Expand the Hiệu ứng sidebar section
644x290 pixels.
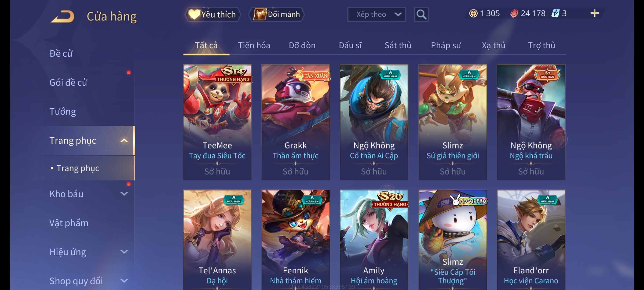tap(124, 252)
